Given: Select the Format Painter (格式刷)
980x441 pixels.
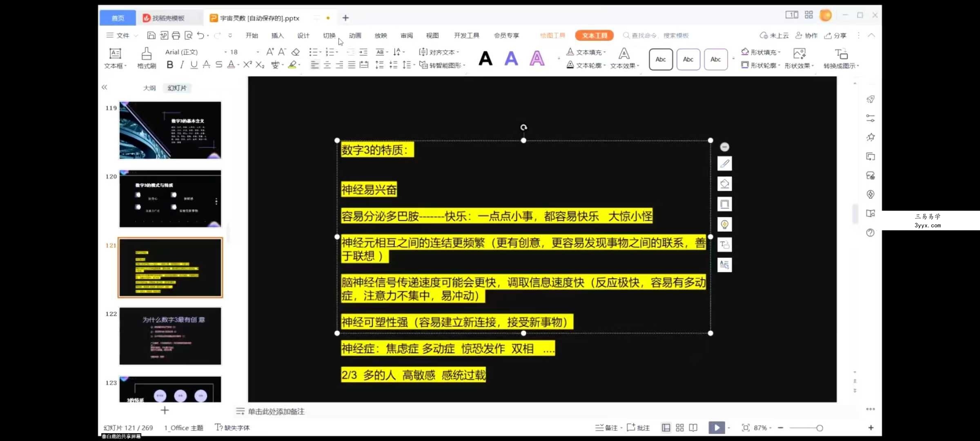Looking at the screenshot, I should point(147,58).
